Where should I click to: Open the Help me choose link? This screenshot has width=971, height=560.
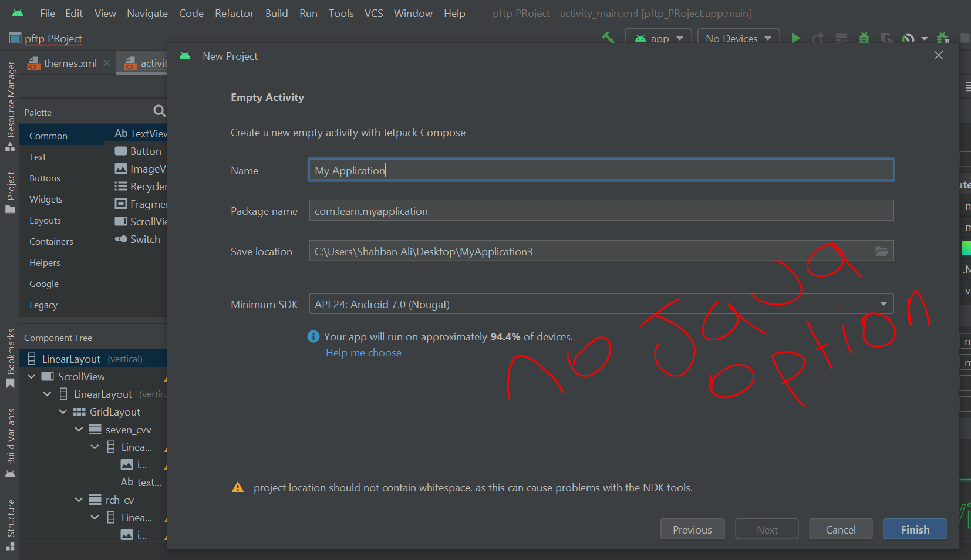pyautogui.click(x=363, y=353)
